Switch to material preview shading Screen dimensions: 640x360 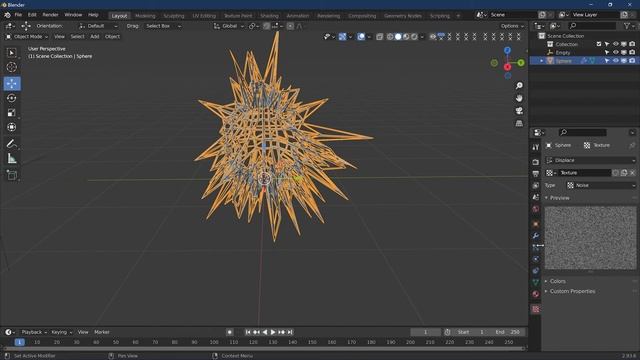(x=406, y=37)
